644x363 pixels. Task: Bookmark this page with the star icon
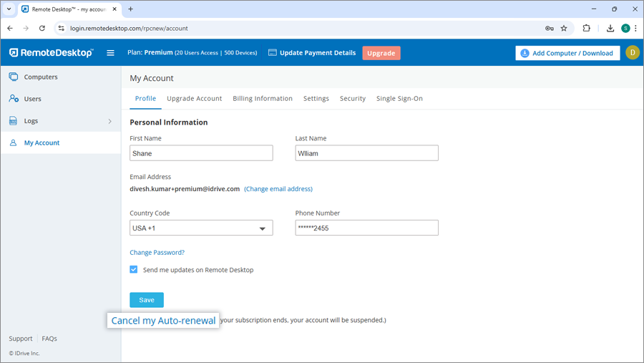coord(564,29)
